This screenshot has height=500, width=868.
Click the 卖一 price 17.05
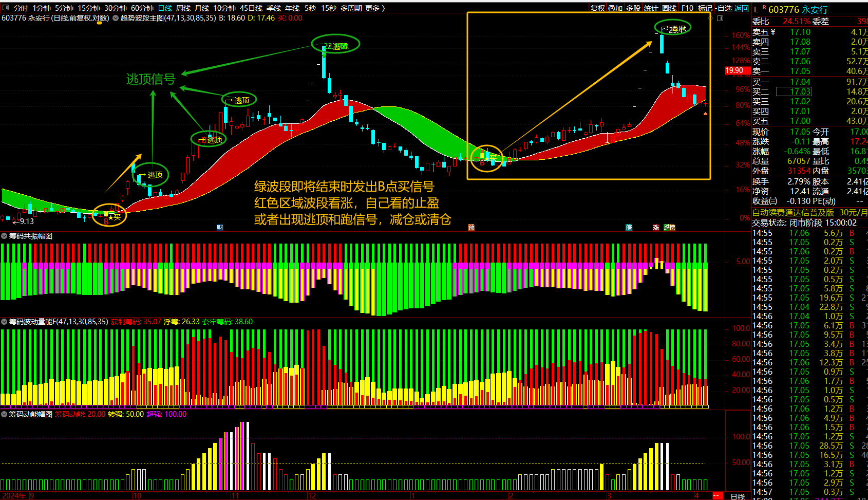pos(800,71)
